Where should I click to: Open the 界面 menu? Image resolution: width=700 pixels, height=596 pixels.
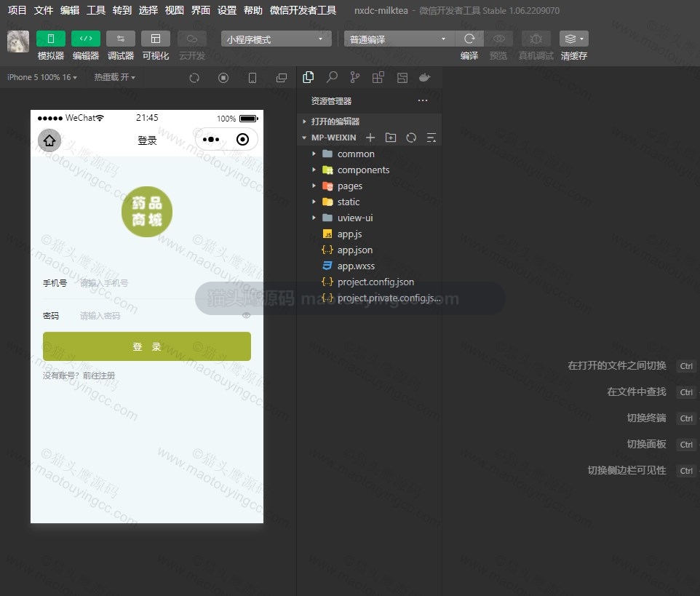click(201, 10)
